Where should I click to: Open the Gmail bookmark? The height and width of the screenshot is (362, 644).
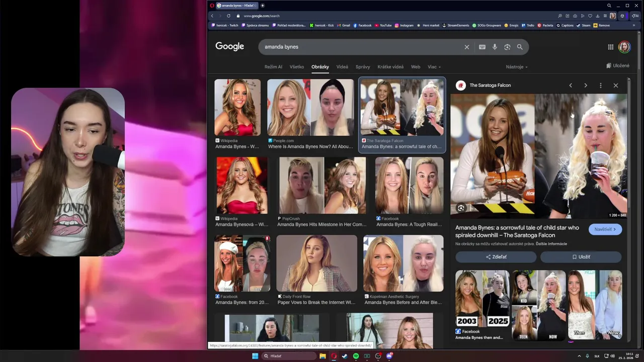pos(344,25)
